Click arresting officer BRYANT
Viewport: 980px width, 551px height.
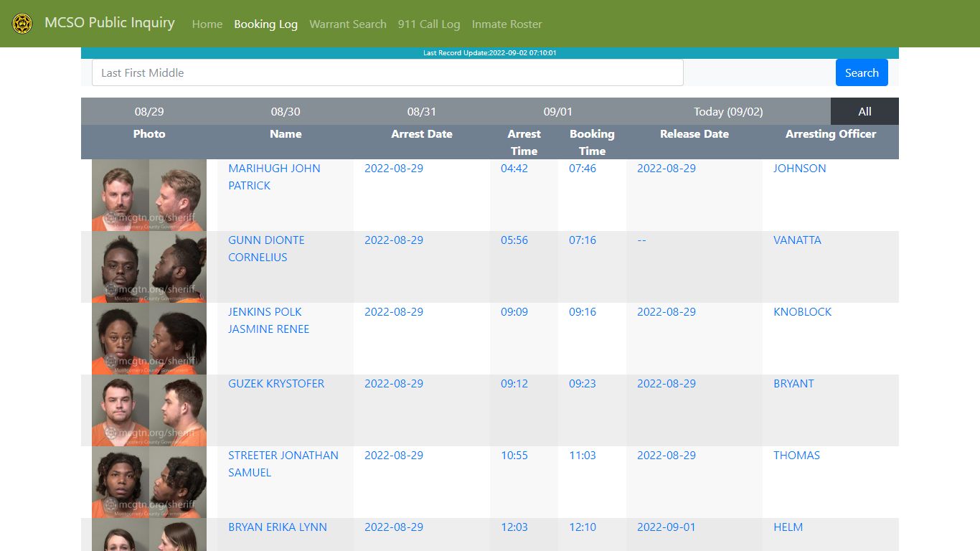pos(793,383)
